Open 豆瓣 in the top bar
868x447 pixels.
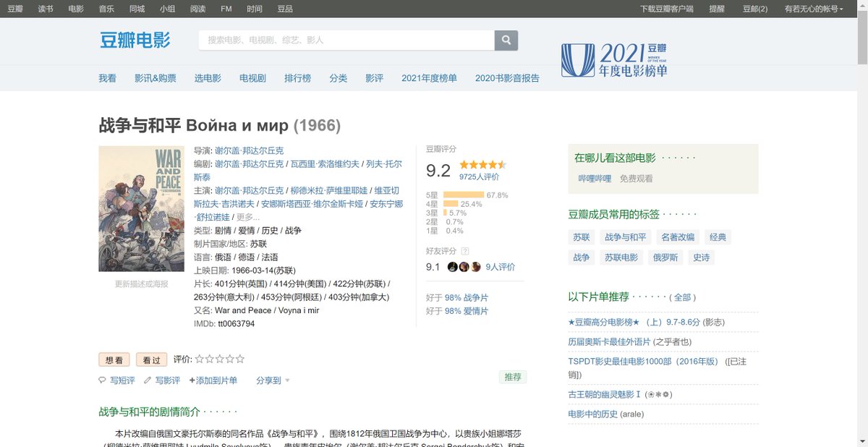15,9
